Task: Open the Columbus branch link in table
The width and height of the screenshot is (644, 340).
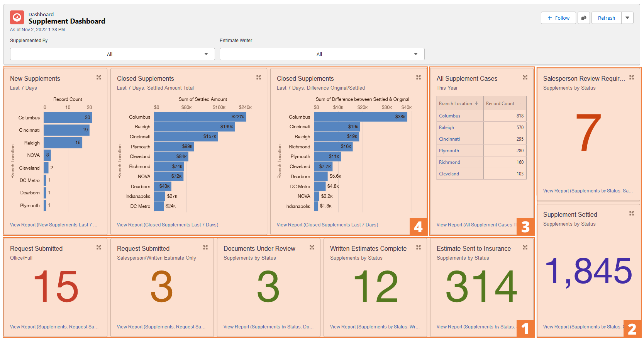Action: click(x=449, y=116)
